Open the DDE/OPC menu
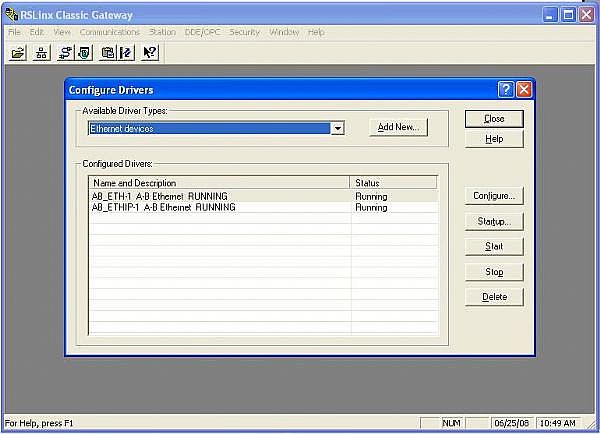 (202, 32)
